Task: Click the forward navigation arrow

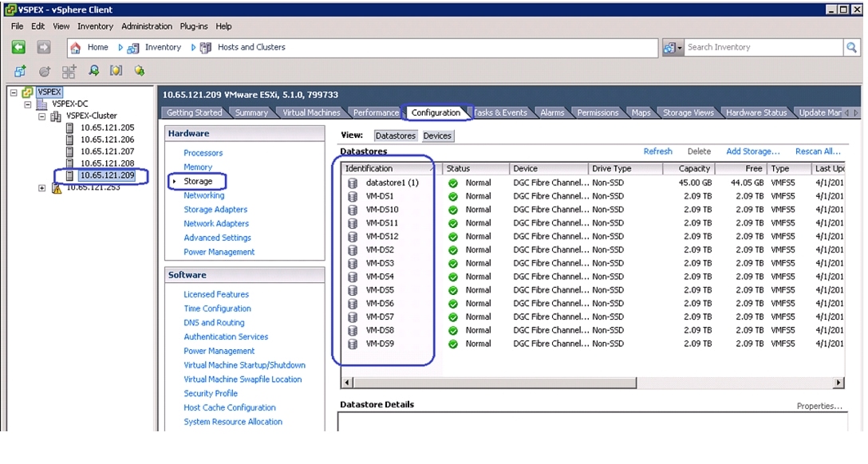Action: point(44,48)
